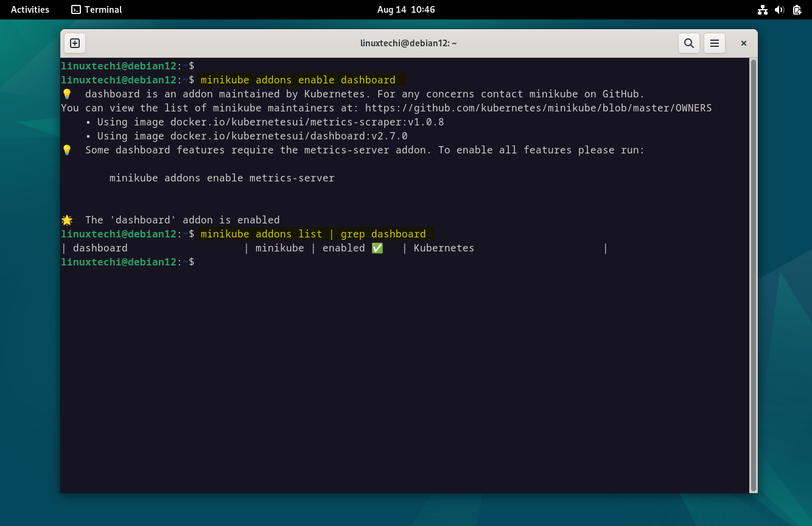The image size is (812, 526).
Task: Click the green enabled checkmark emoji
Action: [x=377, y=248]
